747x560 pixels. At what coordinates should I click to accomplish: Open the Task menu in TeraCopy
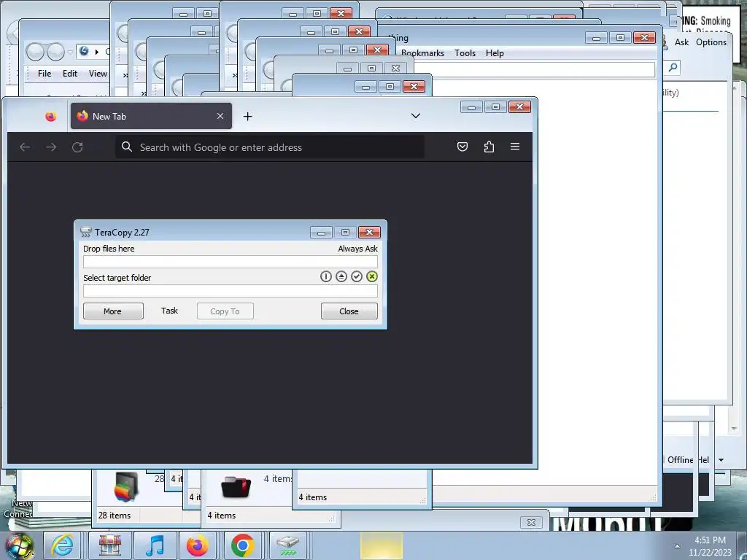tap(169, 311)
